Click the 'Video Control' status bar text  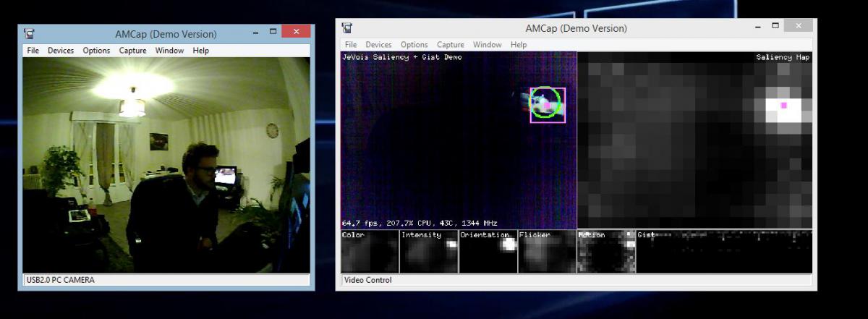pyautogui.click(x=368, y=280)
